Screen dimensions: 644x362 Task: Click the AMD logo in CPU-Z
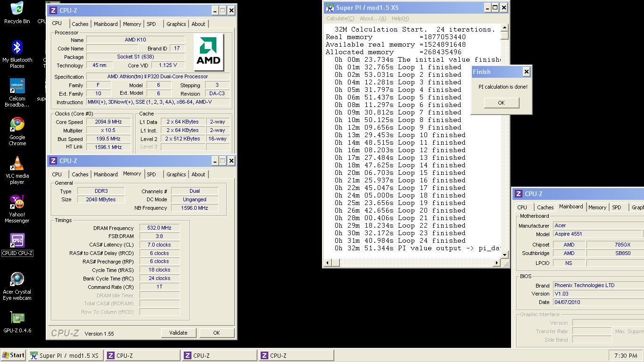coord(208,52)
